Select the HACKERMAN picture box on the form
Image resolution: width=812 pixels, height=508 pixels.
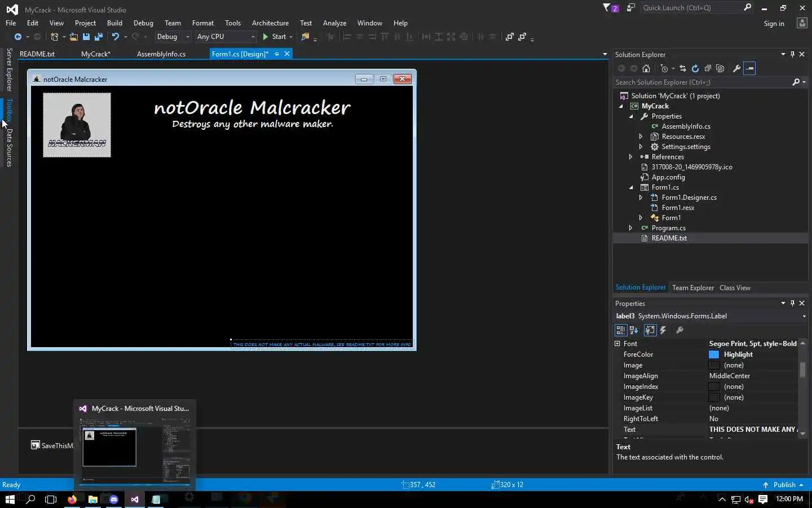(x=77, y=125)
